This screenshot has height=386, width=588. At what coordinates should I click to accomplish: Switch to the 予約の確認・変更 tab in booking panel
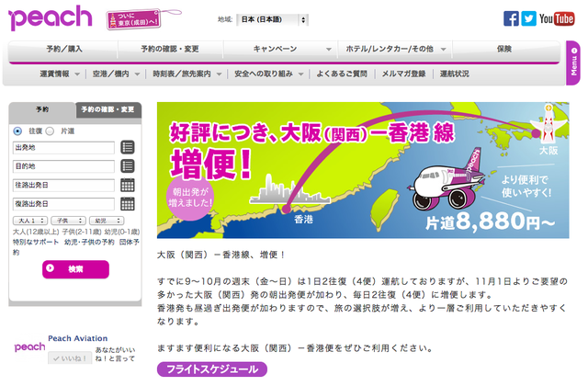(108, 109)
